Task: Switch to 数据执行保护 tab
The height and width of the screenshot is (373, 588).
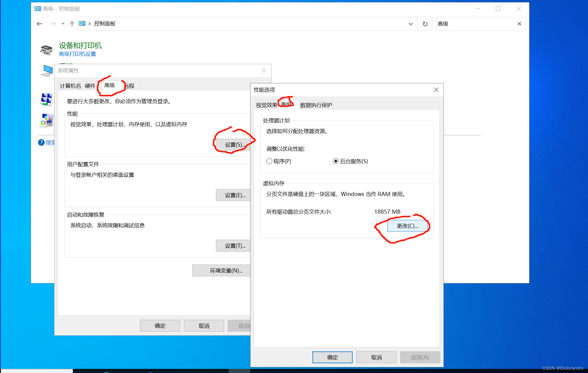Action: (x=316, y=105)
